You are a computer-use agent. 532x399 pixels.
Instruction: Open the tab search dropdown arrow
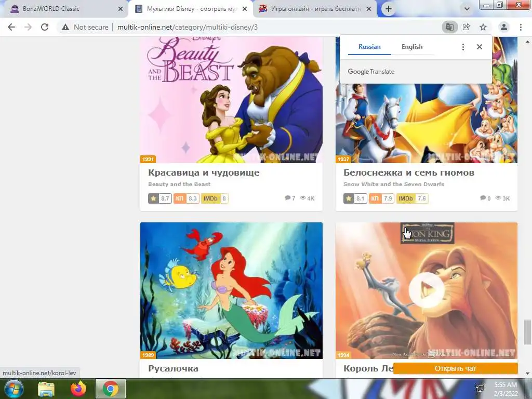(x=467, y=9)
